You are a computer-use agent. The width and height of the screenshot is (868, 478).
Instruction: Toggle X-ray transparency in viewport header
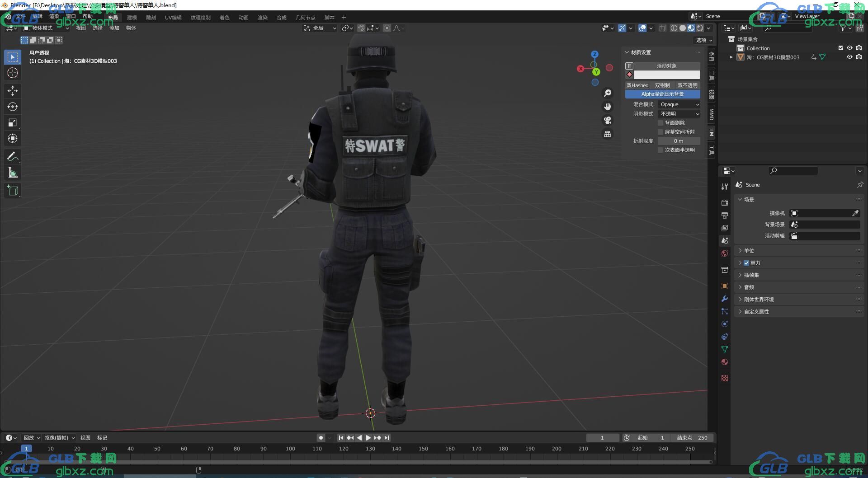tap(662, 28)
